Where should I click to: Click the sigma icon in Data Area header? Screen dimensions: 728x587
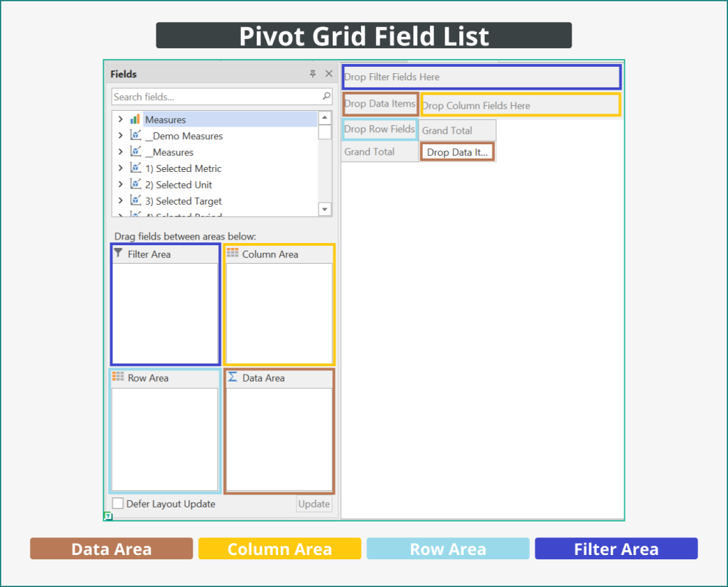[232, 379]
